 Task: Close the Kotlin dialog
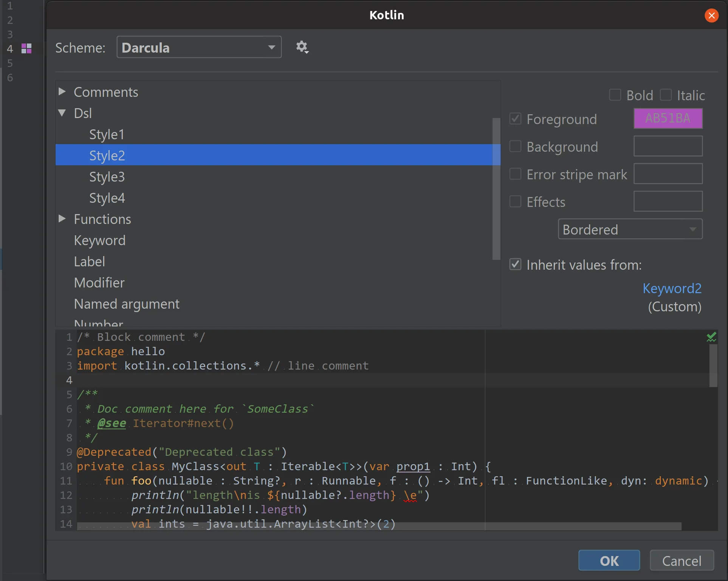point(711,16)
